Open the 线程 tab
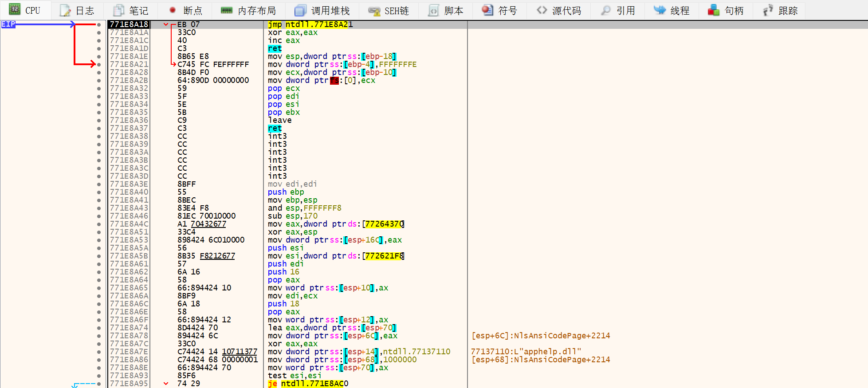Screen dimensions: 868x388 click(672, 10)
